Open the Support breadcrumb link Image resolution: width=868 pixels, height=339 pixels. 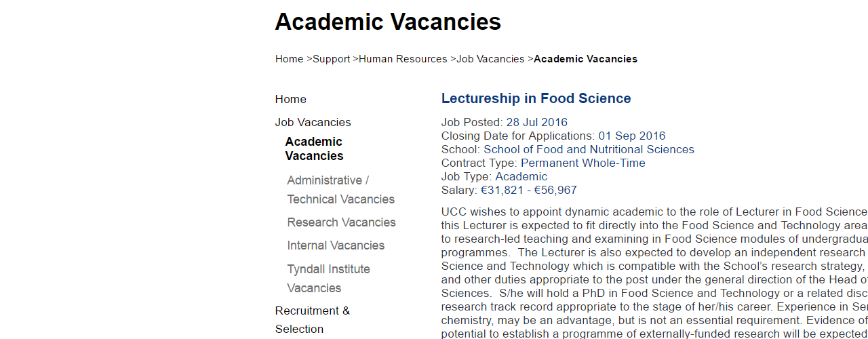[331, 59]
